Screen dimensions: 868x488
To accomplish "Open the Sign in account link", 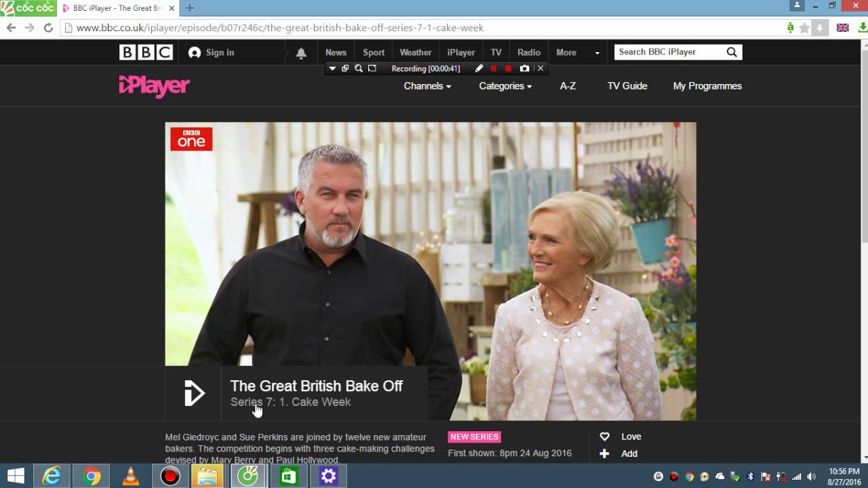I will [212, 52].
